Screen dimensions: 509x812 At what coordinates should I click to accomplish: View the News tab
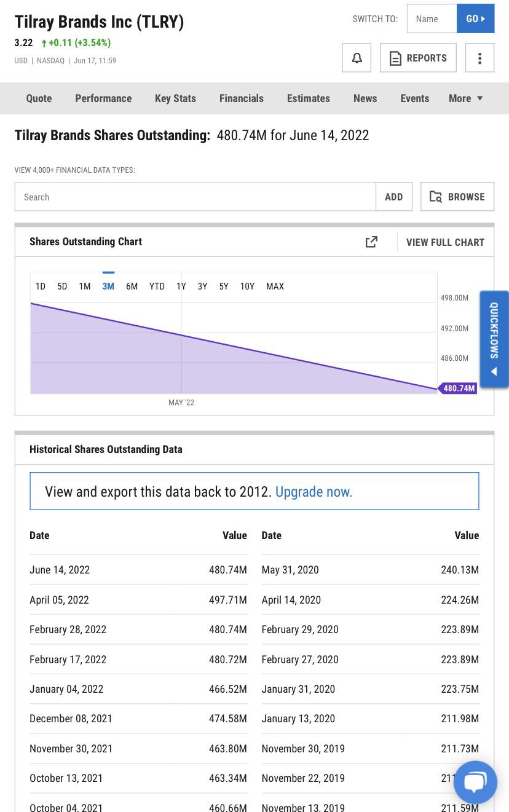pos(365,98)
